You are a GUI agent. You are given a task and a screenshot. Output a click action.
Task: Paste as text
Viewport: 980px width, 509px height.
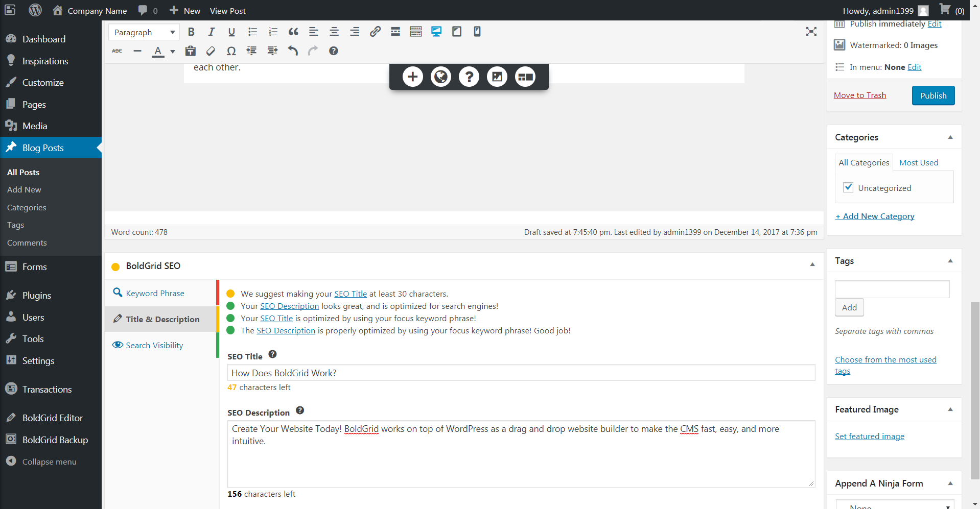191,51
